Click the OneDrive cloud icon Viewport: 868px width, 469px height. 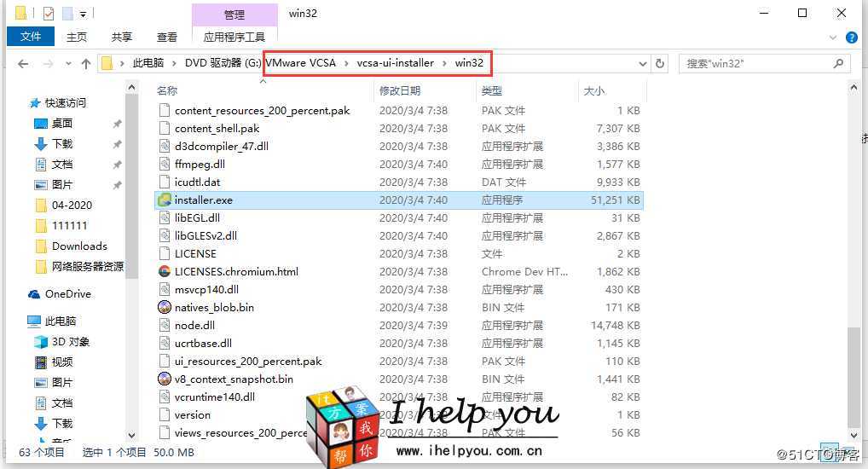coord(34,294)
